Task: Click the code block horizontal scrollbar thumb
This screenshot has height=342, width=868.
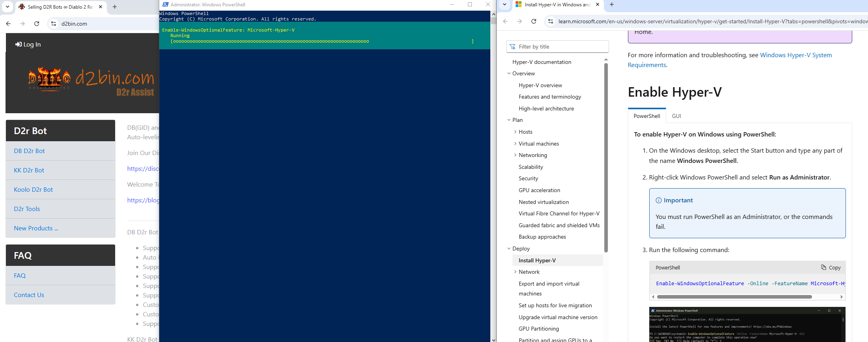Action: [734, 297]
